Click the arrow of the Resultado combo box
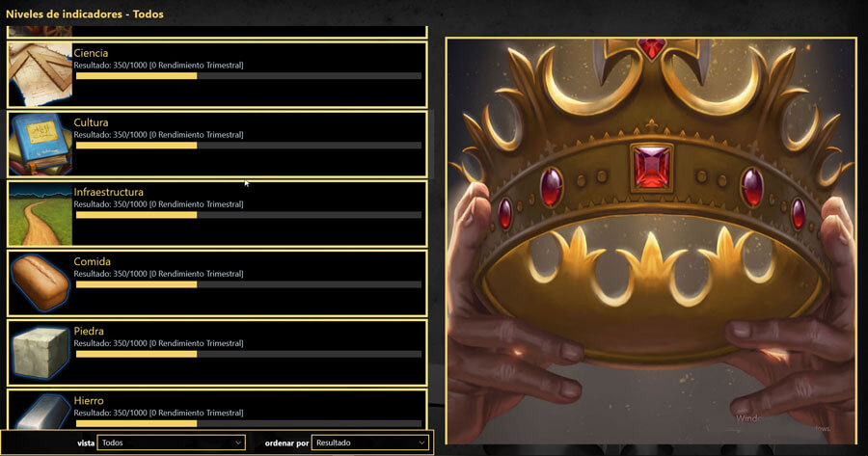This screenshot has height=456, width=868. (x=421, y=443)
